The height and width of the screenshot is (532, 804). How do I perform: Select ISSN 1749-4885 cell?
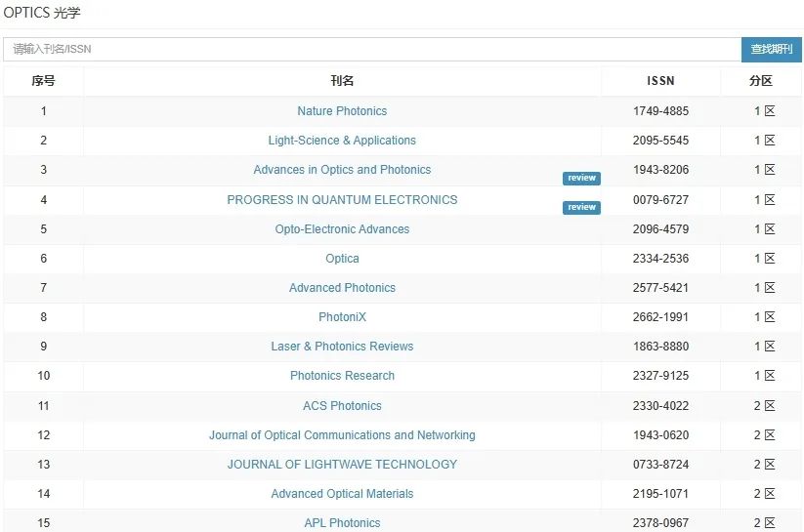660,110
